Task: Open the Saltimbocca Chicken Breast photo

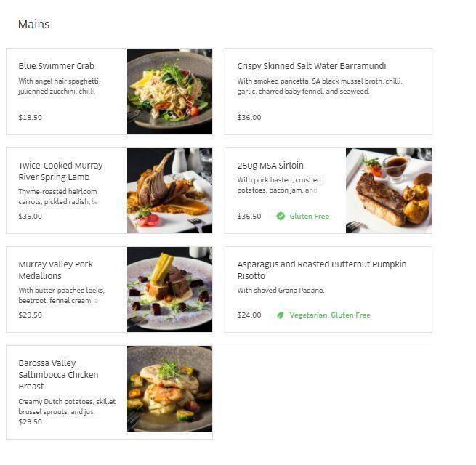Action: pyautogui.click(x=169, y=389)
